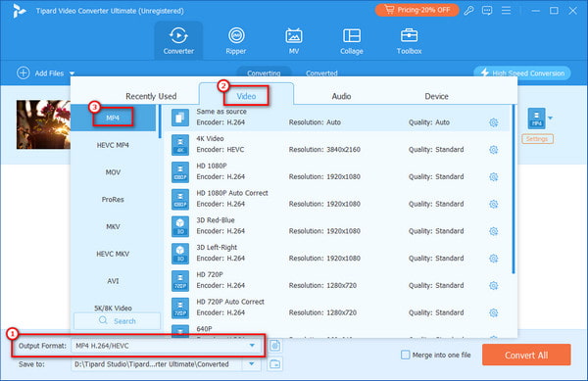Open settings gear for HD 720P Auto Correct

coord(494,312)
